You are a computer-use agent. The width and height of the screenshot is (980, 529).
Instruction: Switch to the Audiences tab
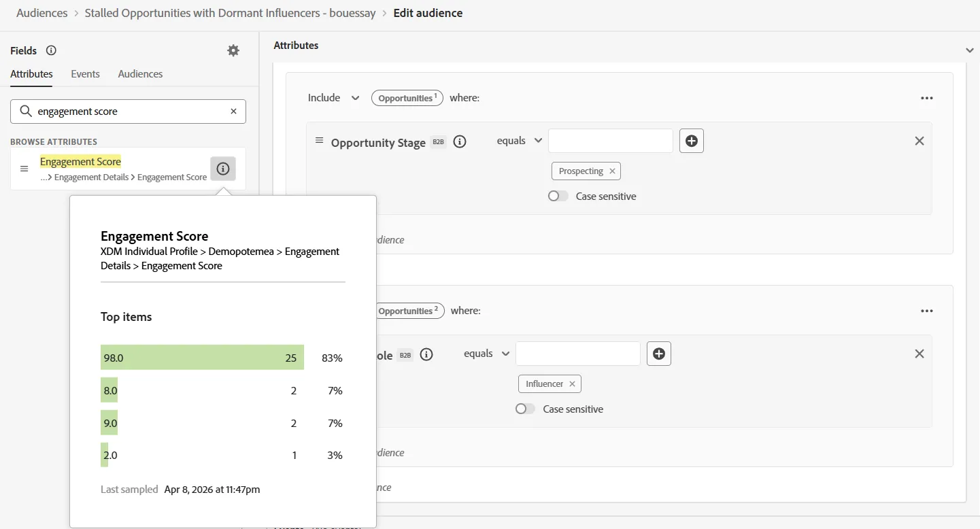(140, 74)
